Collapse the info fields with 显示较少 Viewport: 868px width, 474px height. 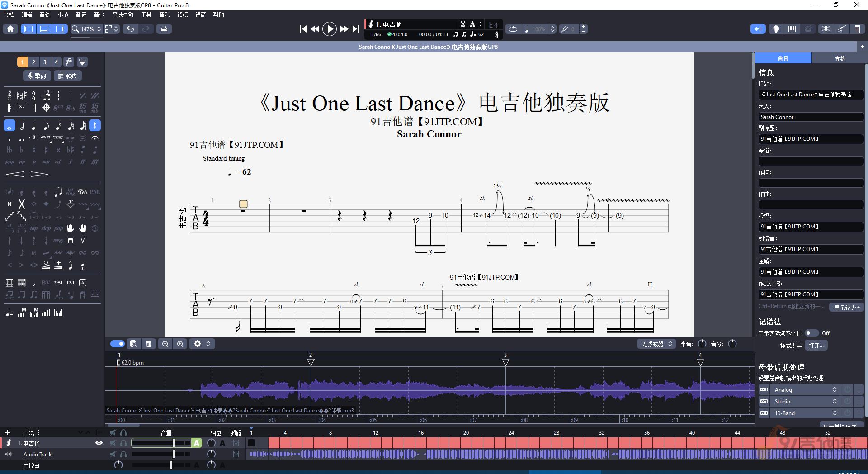tap(847, 308)
